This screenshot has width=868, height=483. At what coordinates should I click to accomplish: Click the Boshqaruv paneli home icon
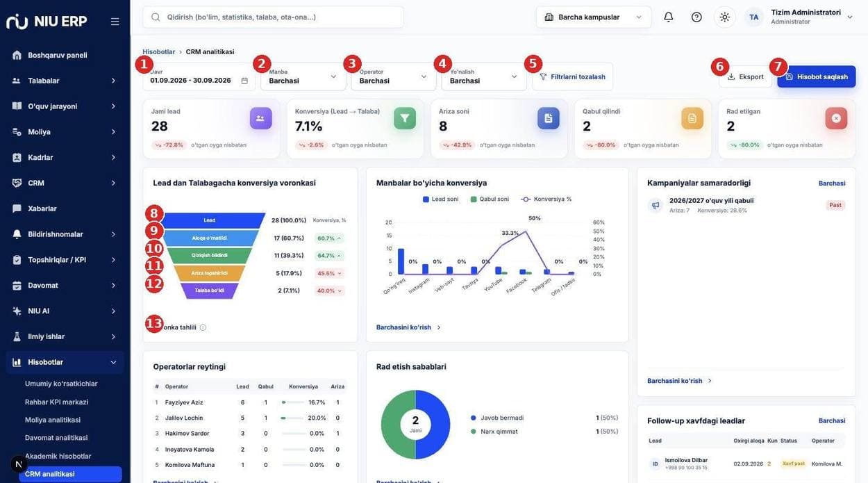coord(17,55)
